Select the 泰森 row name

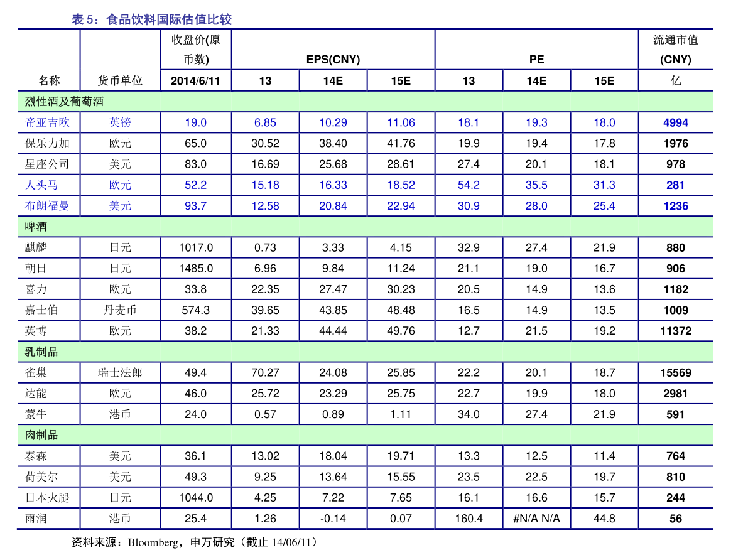coord(36,456)
